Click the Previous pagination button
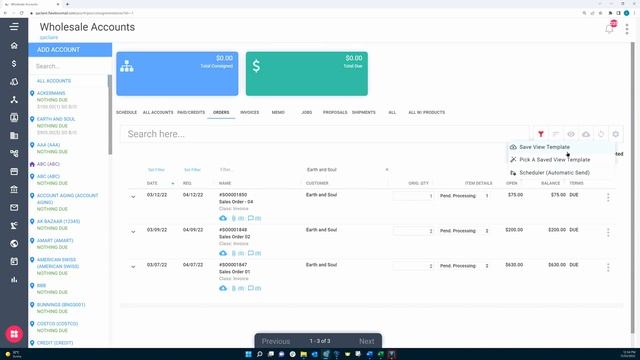 pyautogui.click(x=276, y=341)
